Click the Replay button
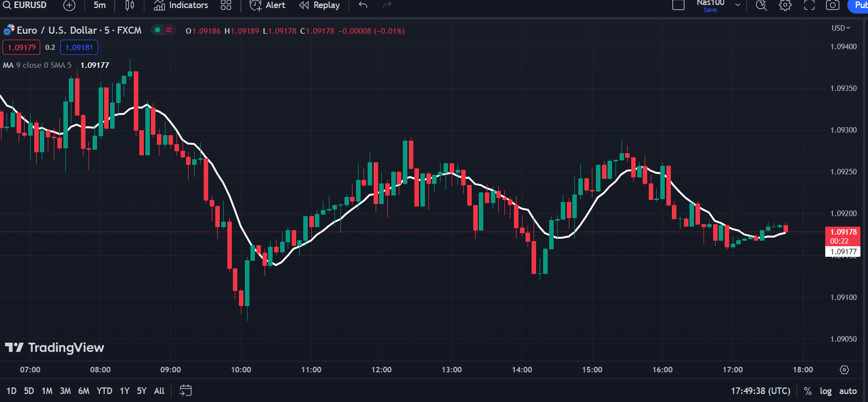This screenshot has height=402, width=868. [320, 6]
